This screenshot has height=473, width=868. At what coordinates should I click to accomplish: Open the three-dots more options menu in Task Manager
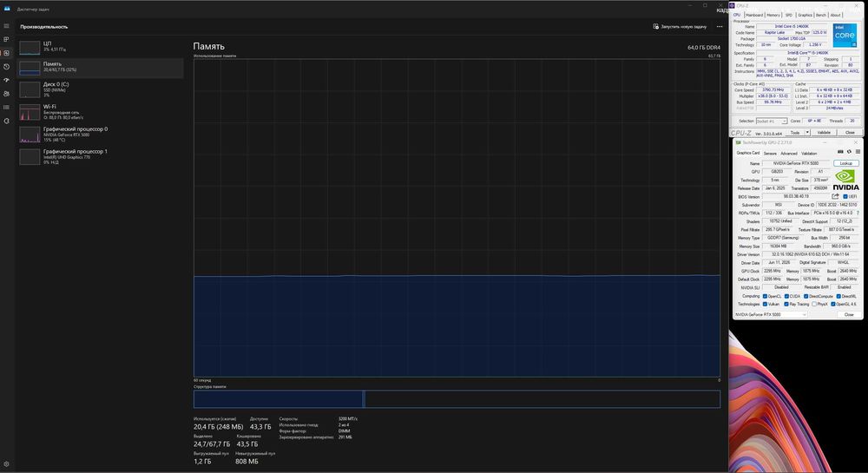tap(720, 27)
